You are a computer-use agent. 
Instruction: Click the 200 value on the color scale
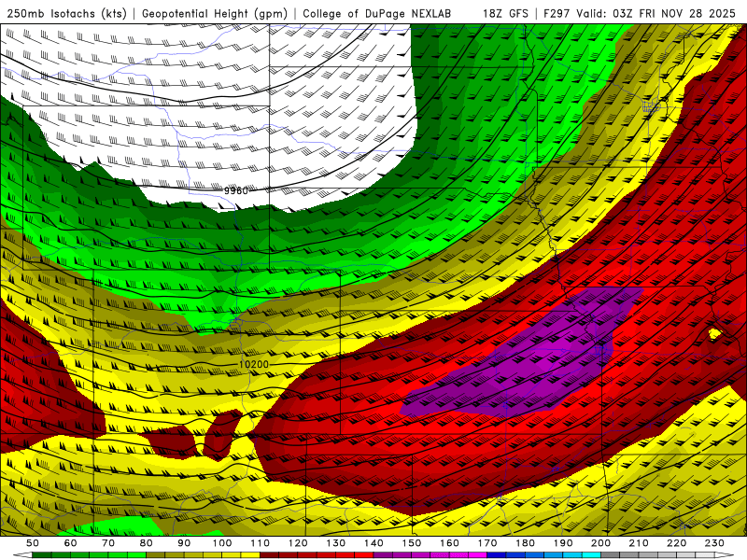pos(600,543)
